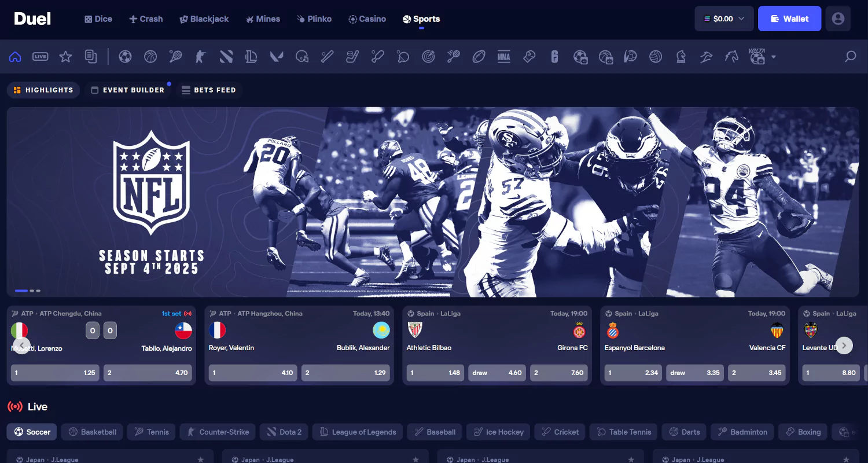Select the Dota 2 icon in sports bar
The image size is (868, 463).
(226, 56)
